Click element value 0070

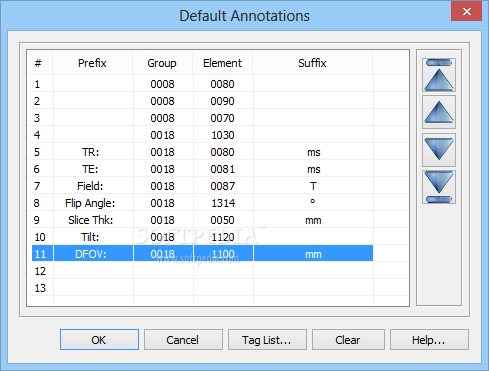pos(223,118)
